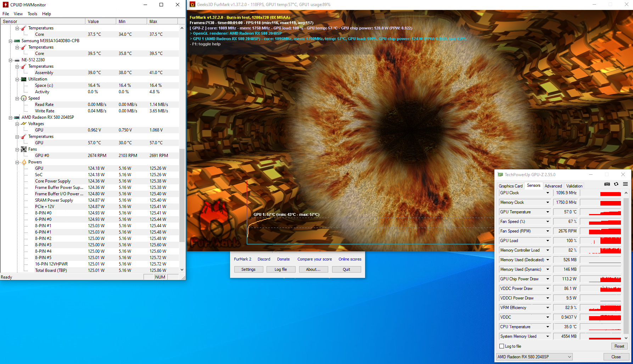Select the Total Board (TBP) row
Screen dimensions: 633x364
point(89,270)
